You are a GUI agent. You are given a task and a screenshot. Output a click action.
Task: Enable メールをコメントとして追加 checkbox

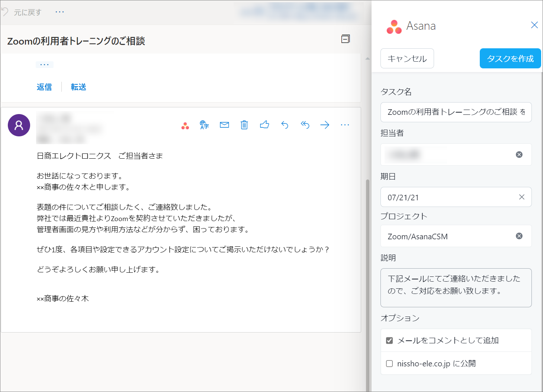tap(389, 340)
